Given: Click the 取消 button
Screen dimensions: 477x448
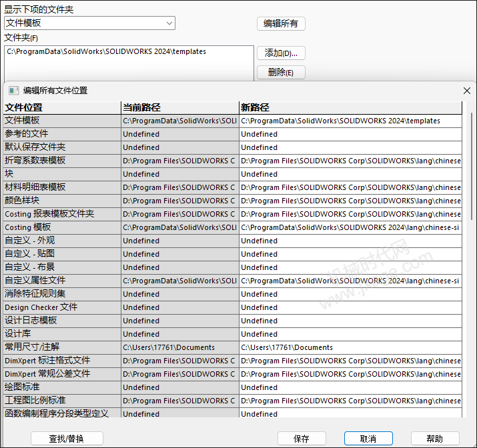Looking at the screenshot, I should click(x=368, y=439).
